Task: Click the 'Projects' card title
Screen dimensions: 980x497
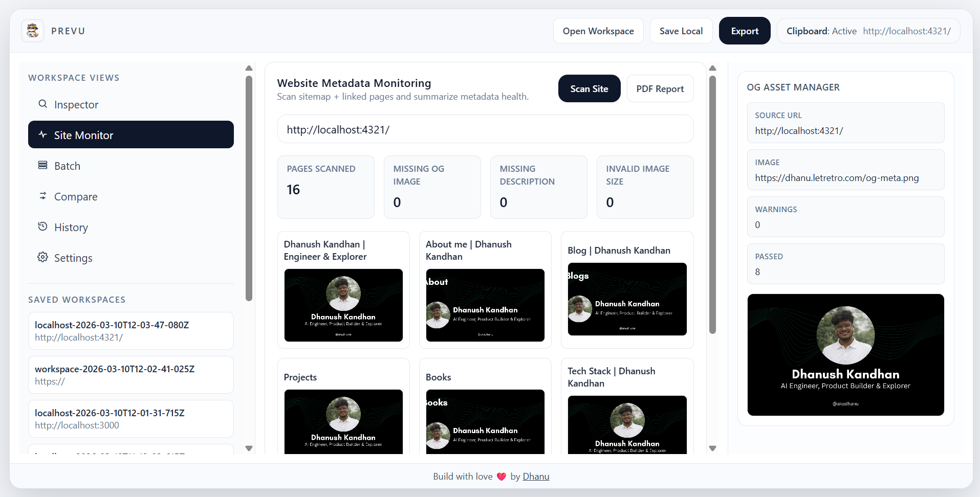Action: (x=300, y=377)
